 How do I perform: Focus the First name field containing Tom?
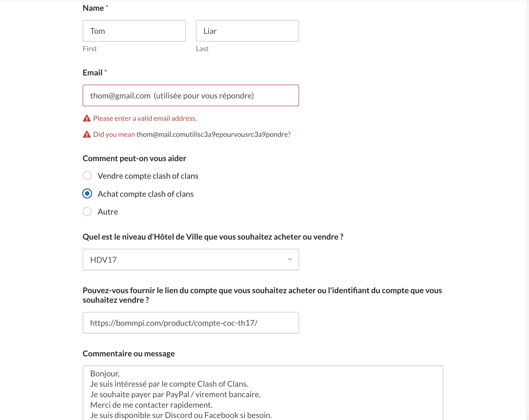(x=134, y=31)
